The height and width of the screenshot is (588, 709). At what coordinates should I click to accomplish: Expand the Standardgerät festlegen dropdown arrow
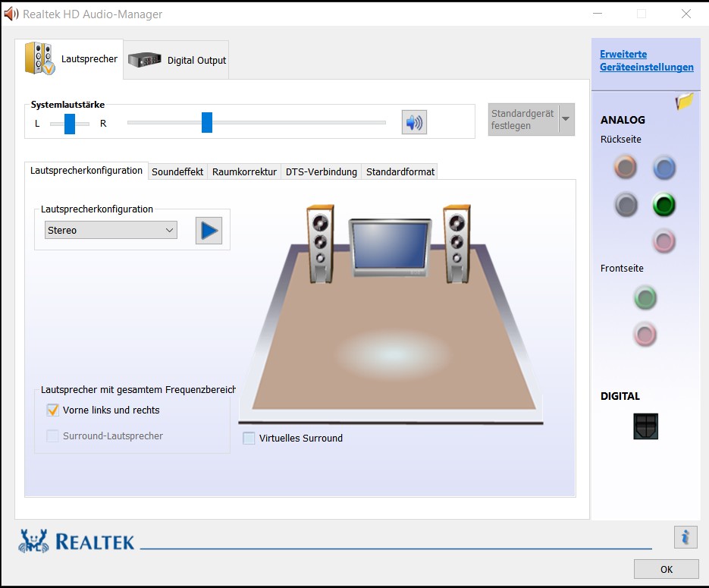(x=566, y=119)
